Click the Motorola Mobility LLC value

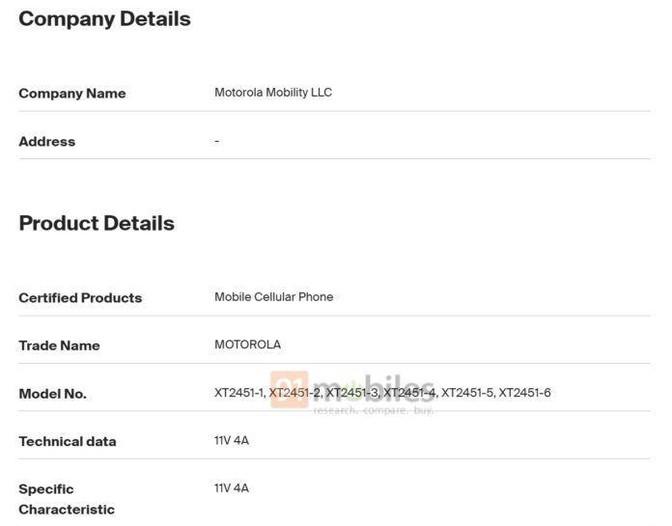[273, 92]
